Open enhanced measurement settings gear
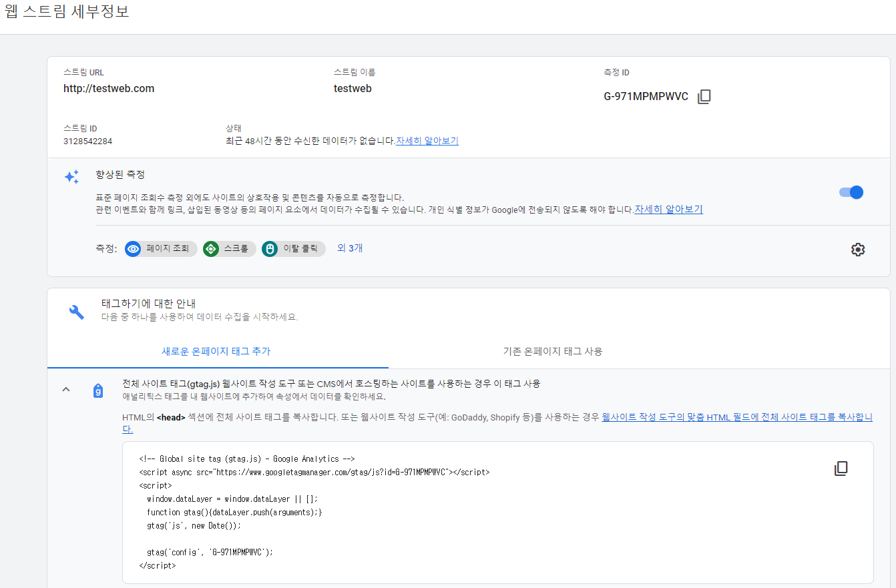The image size is (896, 588). point(857,250)
